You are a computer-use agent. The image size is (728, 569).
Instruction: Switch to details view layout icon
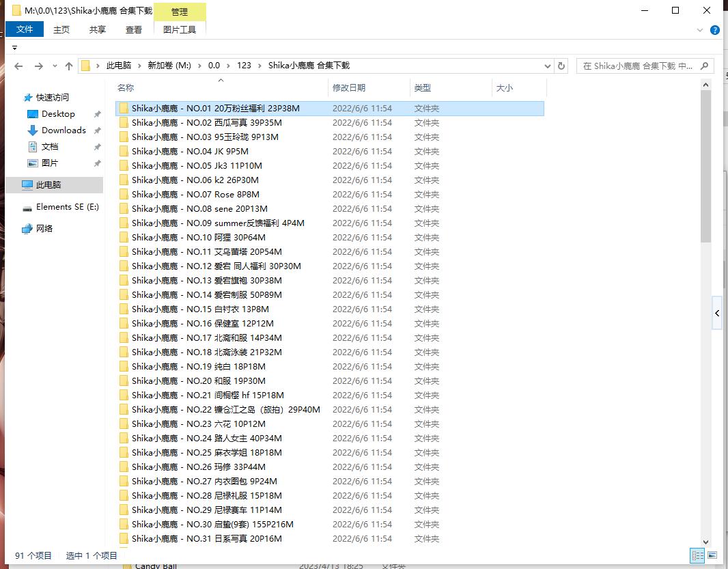click(697, 555)
